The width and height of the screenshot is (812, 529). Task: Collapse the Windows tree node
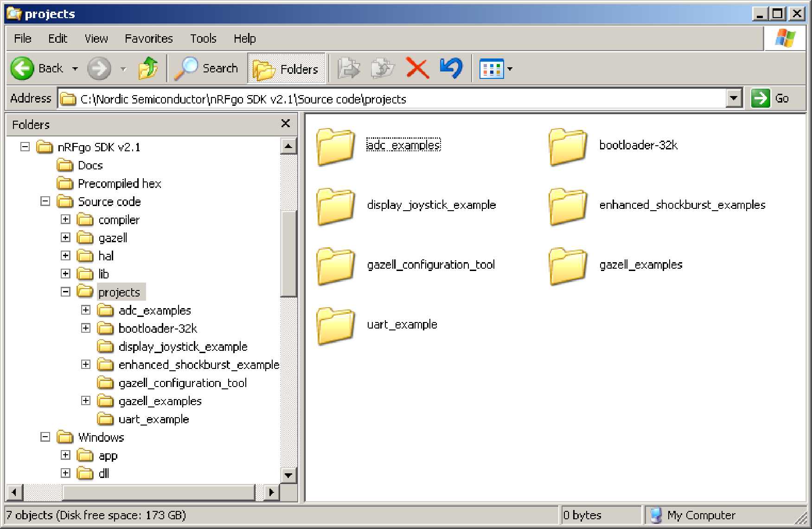coord(45,437)
